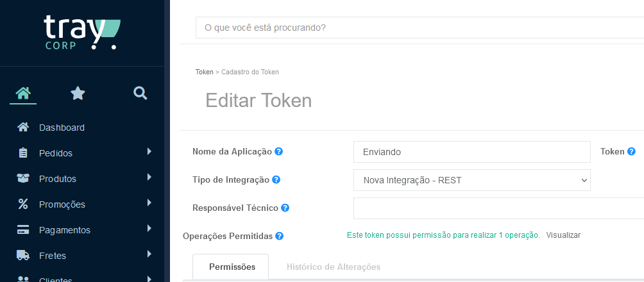Open Tipo de Integração dropdown

(472, 180)
